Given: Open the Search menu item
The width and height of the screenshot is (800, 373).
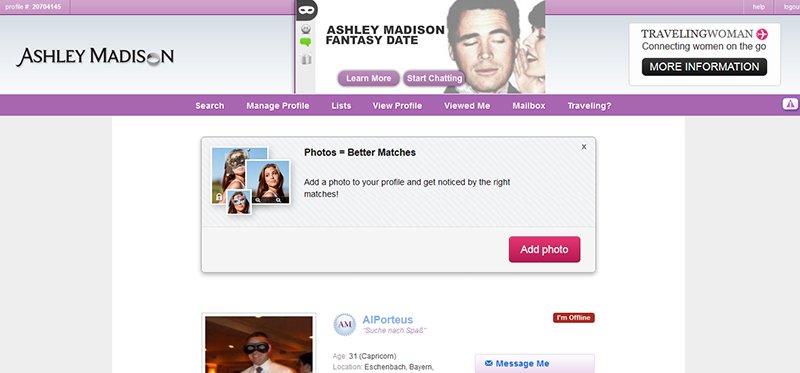Looking at the screenshot, I should tap(210, 106).
